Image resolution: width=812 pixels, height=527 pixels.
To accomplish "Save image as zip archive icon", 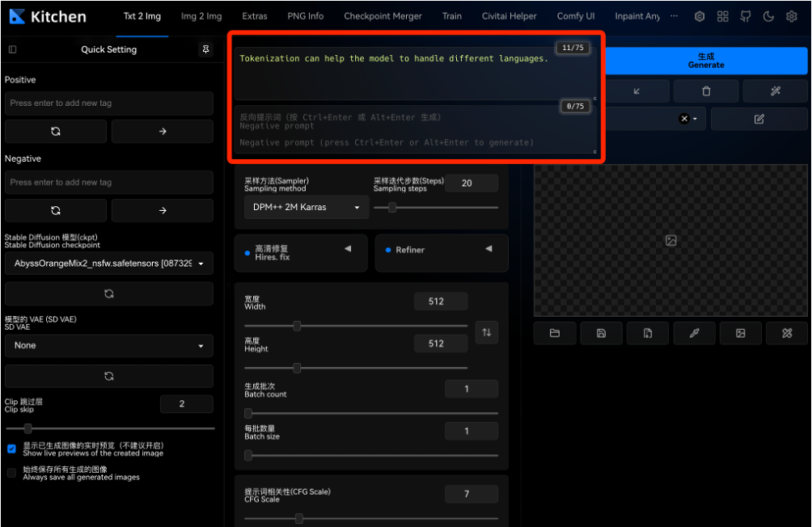I will pyautogui.click(x=648, y=333).
